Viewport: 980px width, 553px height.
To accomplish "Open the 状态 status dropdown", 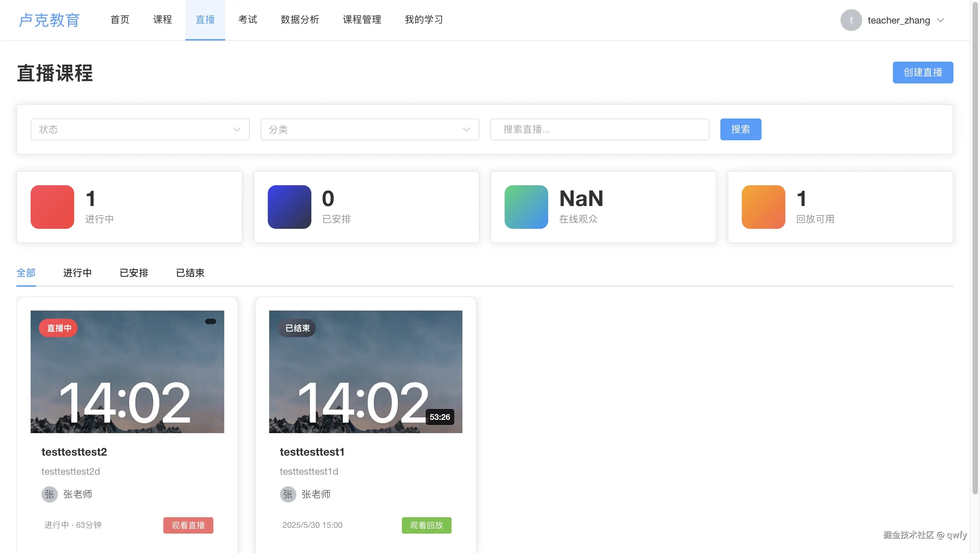I will coord(140,129).
